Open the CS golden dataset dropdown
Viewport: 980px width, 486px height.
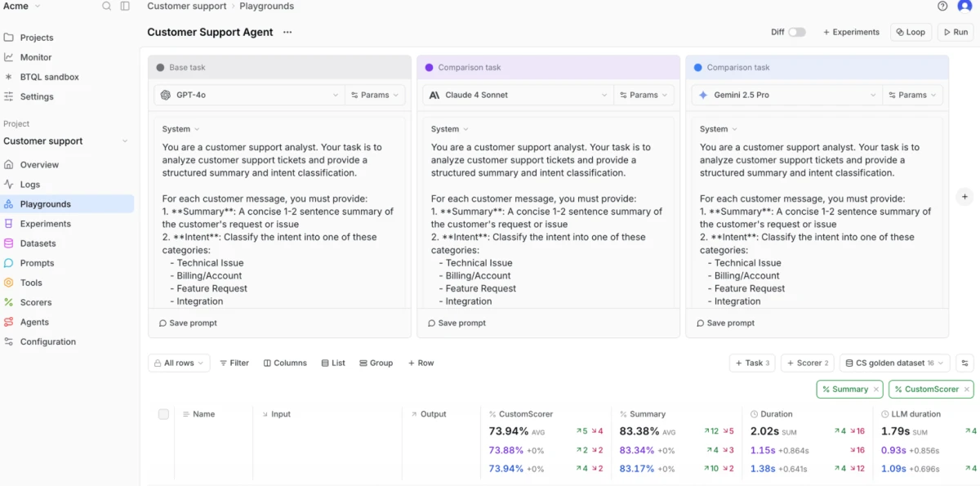[x=896, y=363]
